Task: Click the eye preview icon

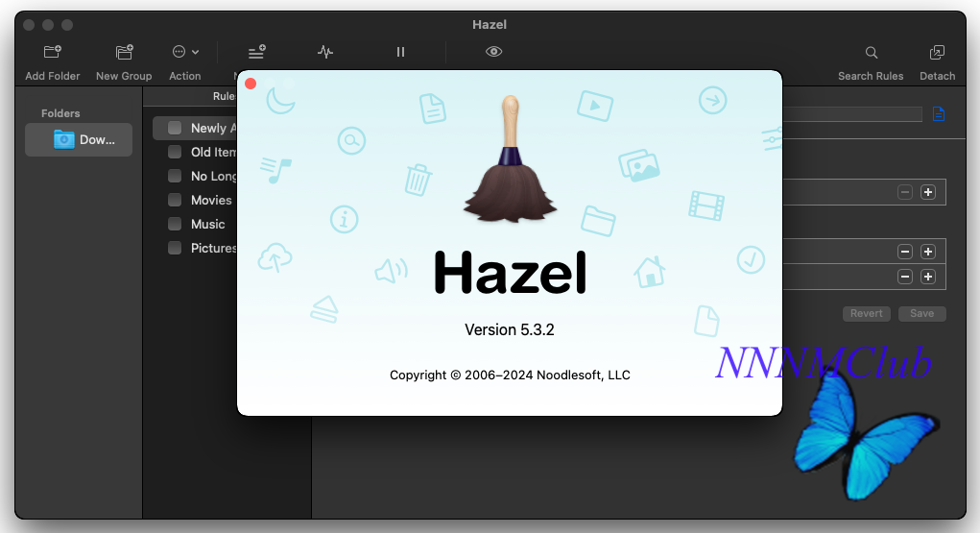Action: point(493,52)
